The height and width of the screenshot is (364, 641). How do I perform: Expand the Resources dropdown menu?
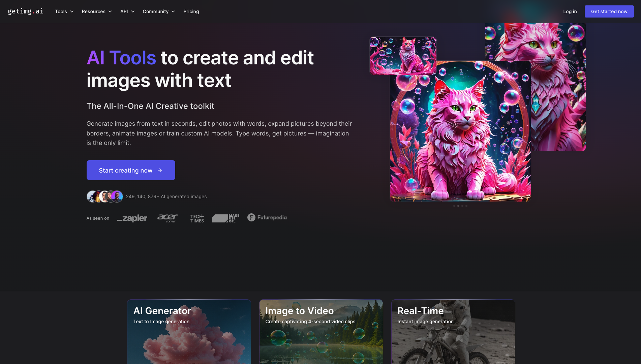coord(97,11)
